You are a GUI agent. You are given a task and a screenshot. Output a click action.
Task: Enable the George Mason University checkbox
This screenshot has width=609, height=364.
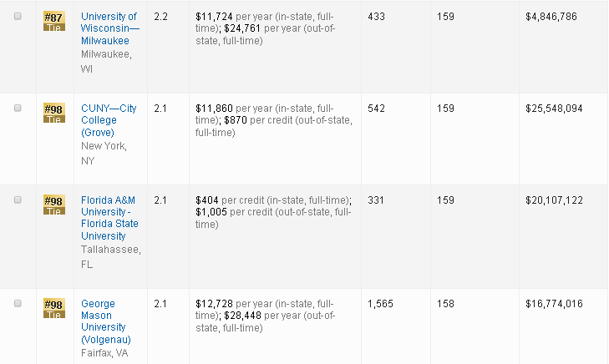pyautogui.click(x=18, y=303)
